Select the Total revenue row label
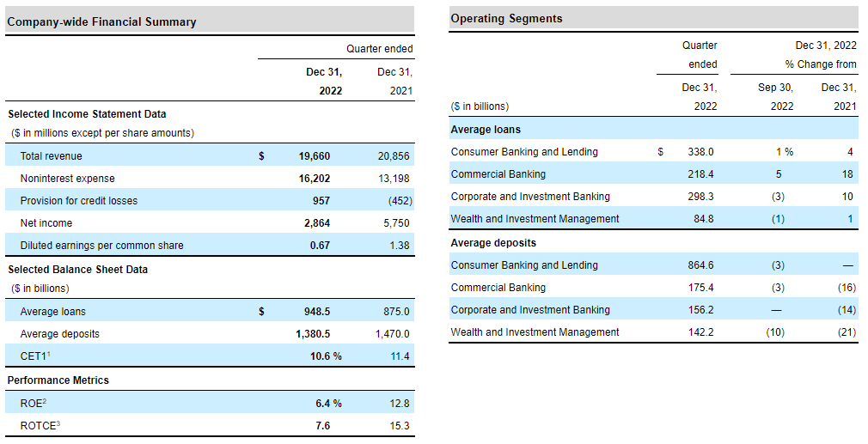Screen dimensions: 868x444 pyautogui.click(x=51, y=156)
